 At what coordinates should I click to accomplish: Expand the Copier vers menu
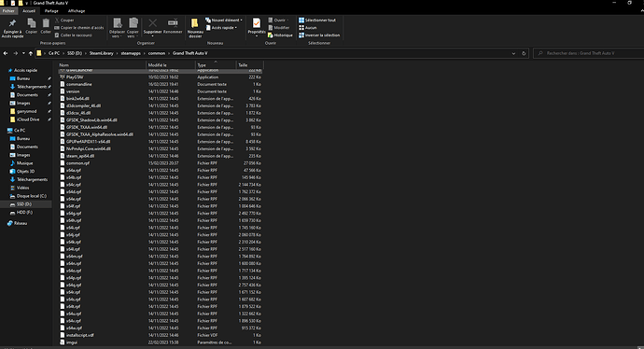[x=133, y=28]
